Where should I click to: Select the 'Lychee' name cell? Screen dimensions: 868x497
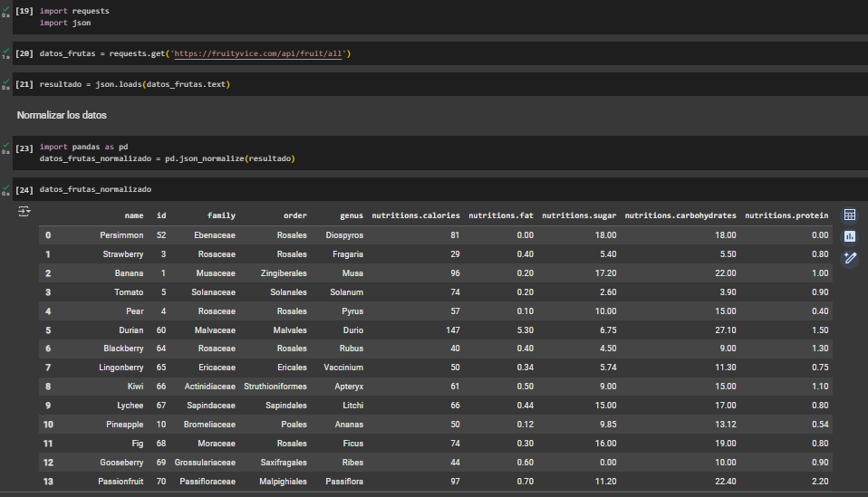click(130, 406)
